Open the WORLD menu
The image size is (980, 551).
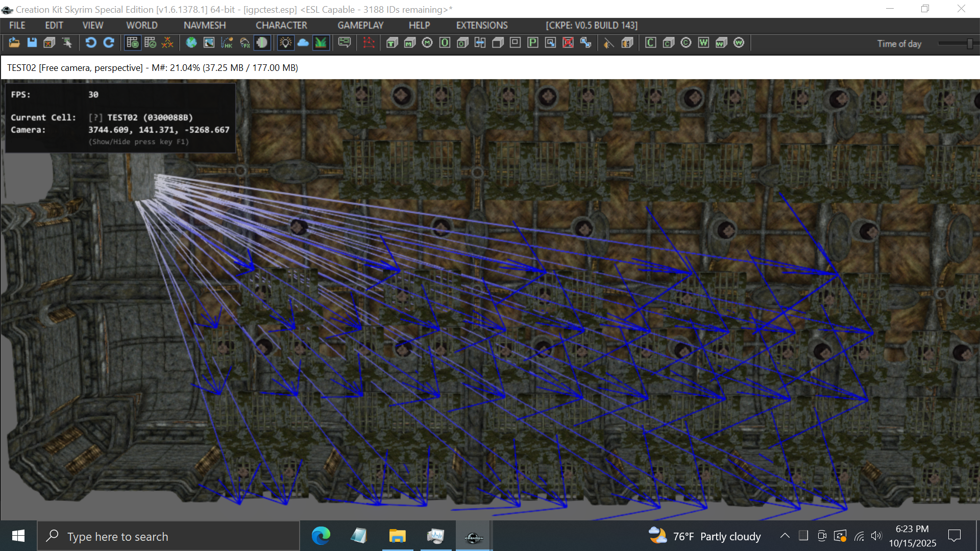pos(141,25)
